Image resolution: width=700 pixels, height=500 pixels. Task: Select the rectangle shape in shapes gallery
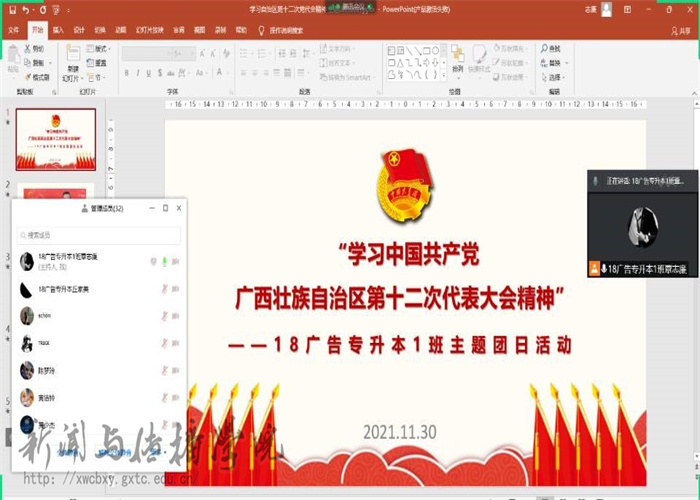[x=426, y=50]
